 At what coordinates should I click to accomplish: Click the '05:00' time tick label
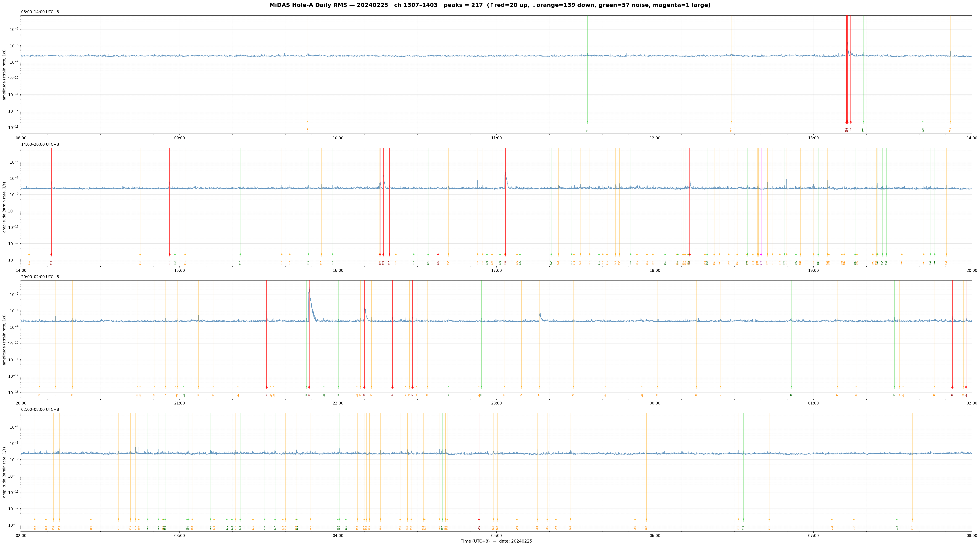(x=496, y=535)
